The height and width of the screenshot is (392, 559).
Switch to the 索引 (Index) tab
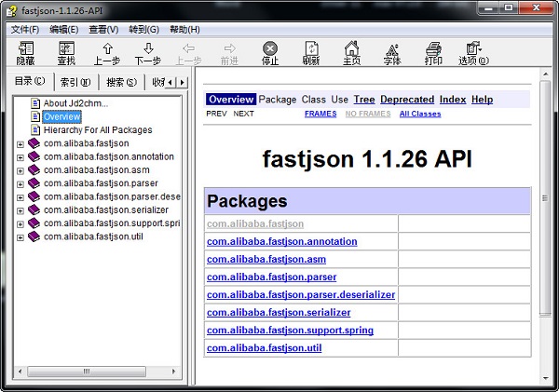point(75,82)
